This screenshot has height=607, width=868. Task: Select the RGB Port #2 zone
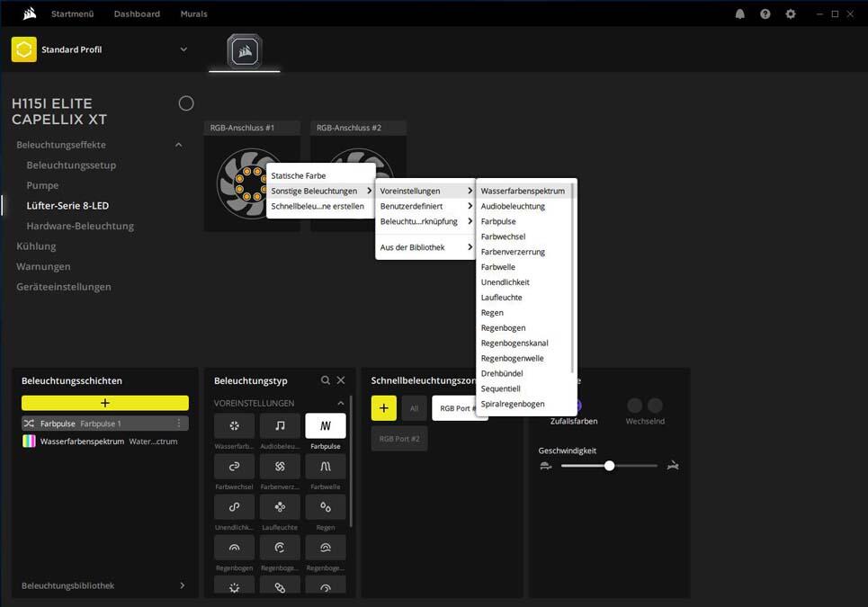click(x=399, y=439)
